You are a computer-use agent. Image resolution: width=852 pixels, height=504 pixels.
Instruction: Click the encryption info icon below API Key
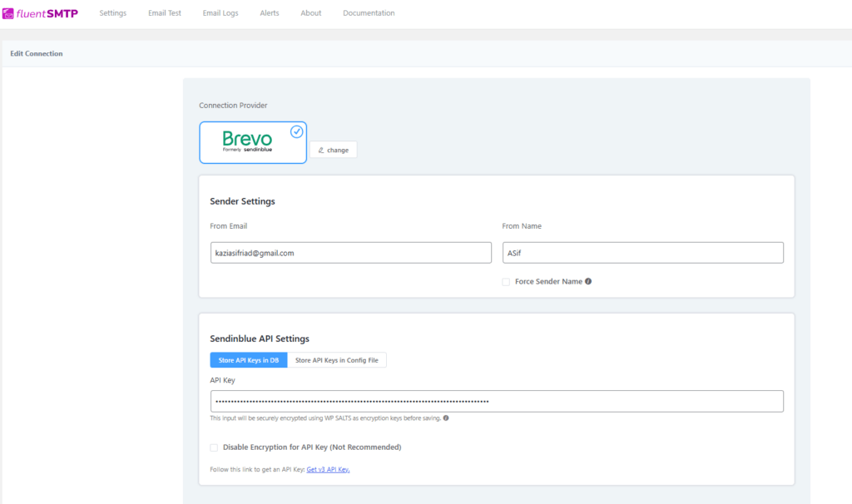446,418
